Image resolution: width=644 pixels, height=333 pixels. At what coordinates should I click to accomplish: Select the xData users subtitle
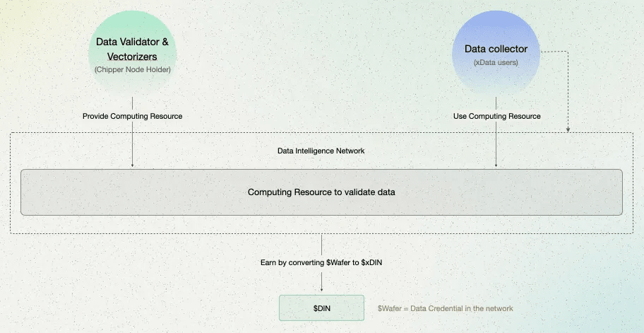(x=496, y=63)
